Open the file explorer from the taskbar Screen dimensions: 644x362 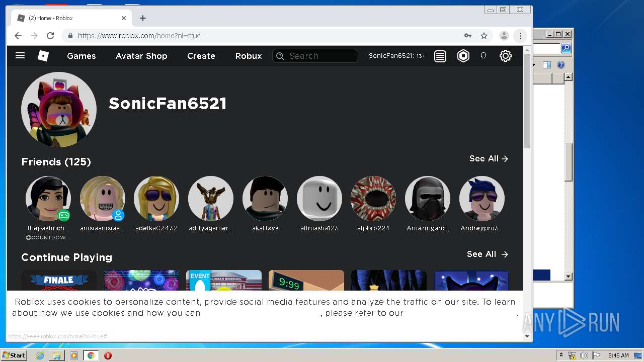point(57,355)
